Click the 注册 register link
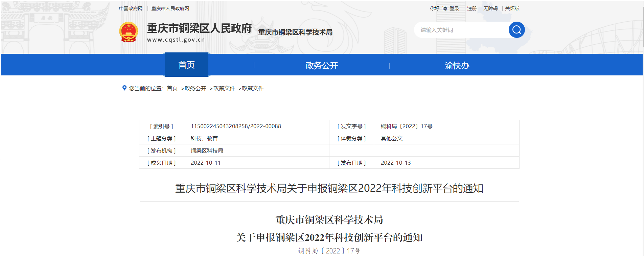 [x=471, y=8]
